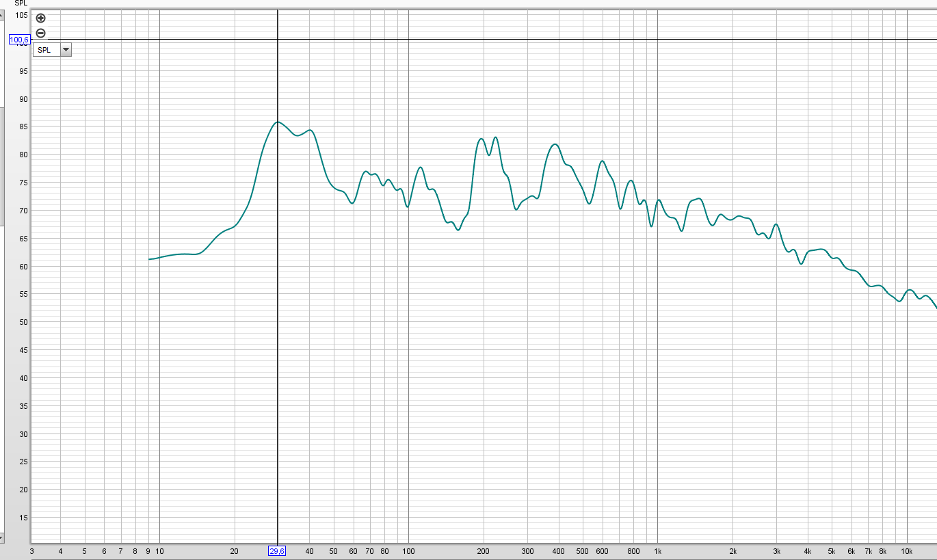Click the curve's starting point near 9 Hz

(150, 259)
